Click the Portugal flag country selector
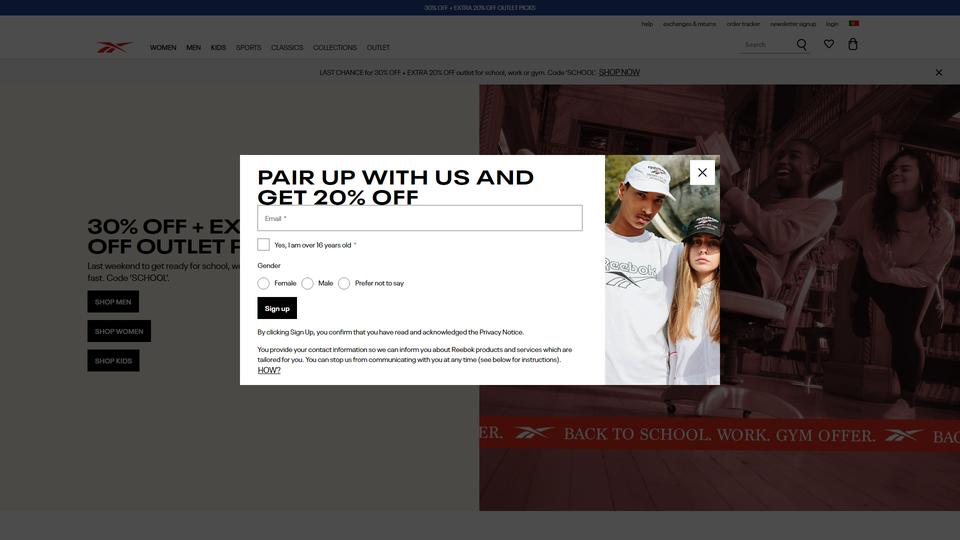The image size is (960, 540). coord(854,23)
